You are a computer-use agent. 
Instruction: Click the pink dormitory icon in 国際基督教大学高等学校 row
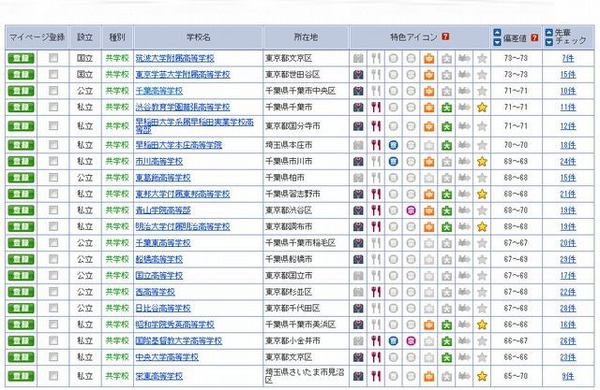point(411,341)
